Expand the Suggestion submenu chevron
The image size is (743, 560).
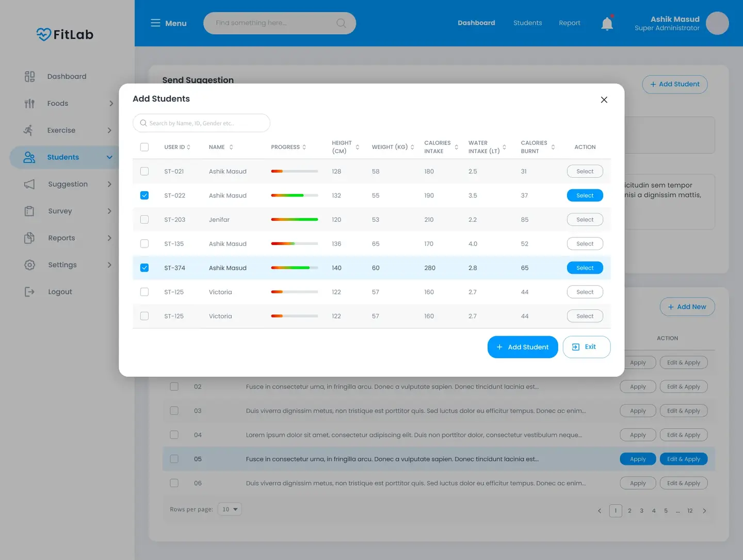[109, 184]
